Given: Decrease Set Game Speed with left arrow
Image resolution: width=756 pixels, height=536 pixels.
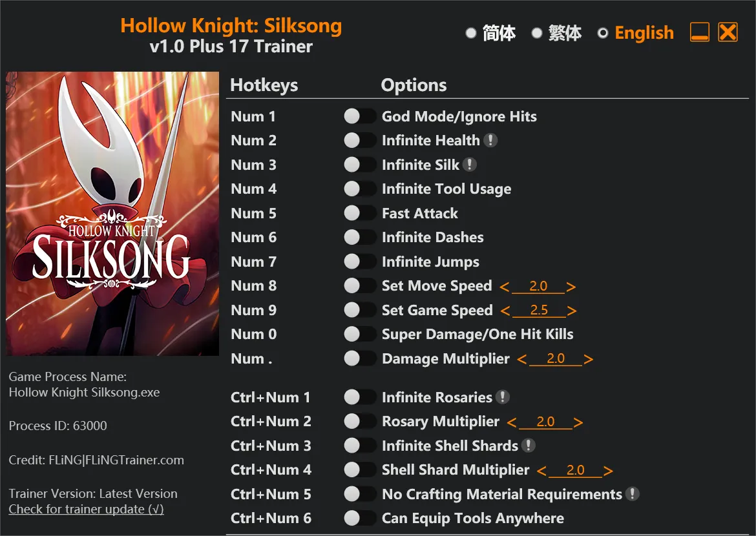Looking at the screenshot, I should coord(505,311).
